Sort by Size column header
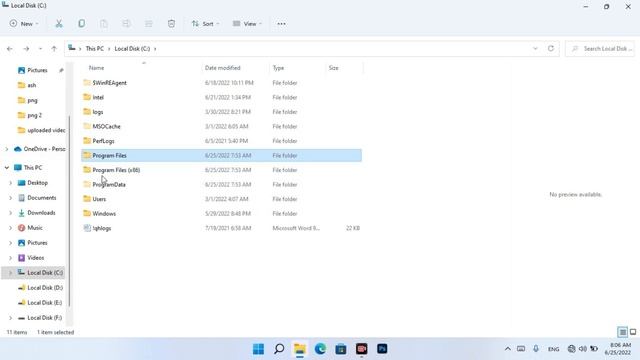Screen dimensions: 640x360 point(333,68)
